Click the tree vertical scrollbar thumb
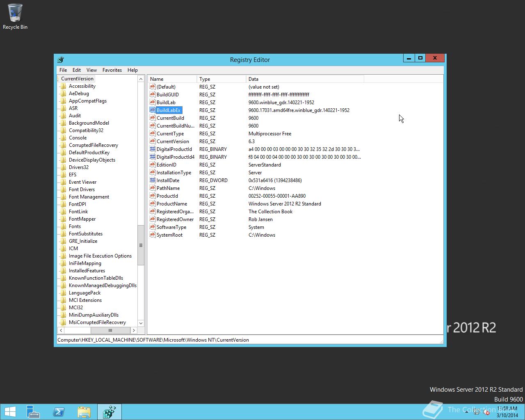Viewport: 525px width, 420px height. (141, 245)
